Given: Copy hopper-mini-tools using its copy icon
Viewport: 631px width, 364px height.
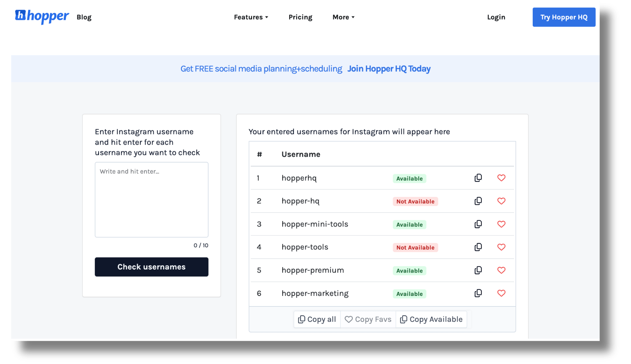Looking at the screenshot, I should point(478,224).
